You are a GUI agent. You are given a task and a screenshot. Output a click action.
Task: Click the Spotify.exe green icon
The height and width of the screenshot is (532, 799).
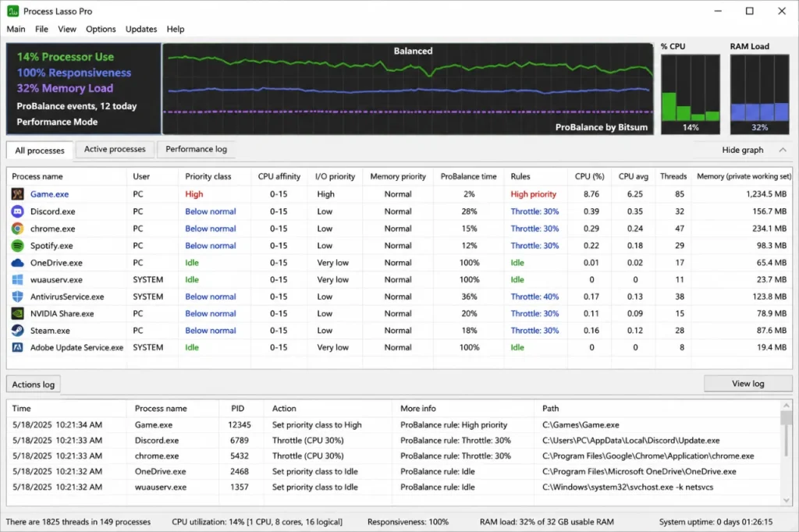17,246
